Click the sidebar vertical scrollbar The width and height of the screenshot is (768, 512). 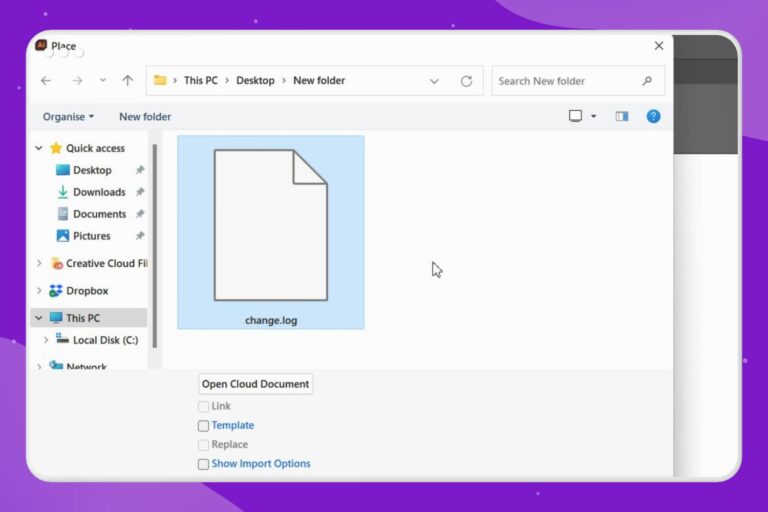pyautogui.click(x=155, y=245)
